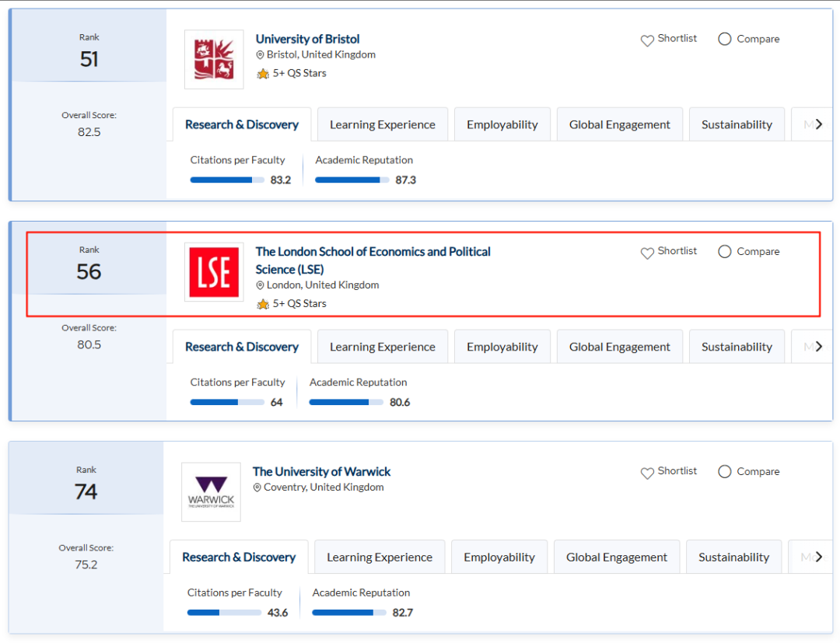Click Bristol's Citations per Faculty bar
This screenshot has height=643, width=840.
coord(227,180)
